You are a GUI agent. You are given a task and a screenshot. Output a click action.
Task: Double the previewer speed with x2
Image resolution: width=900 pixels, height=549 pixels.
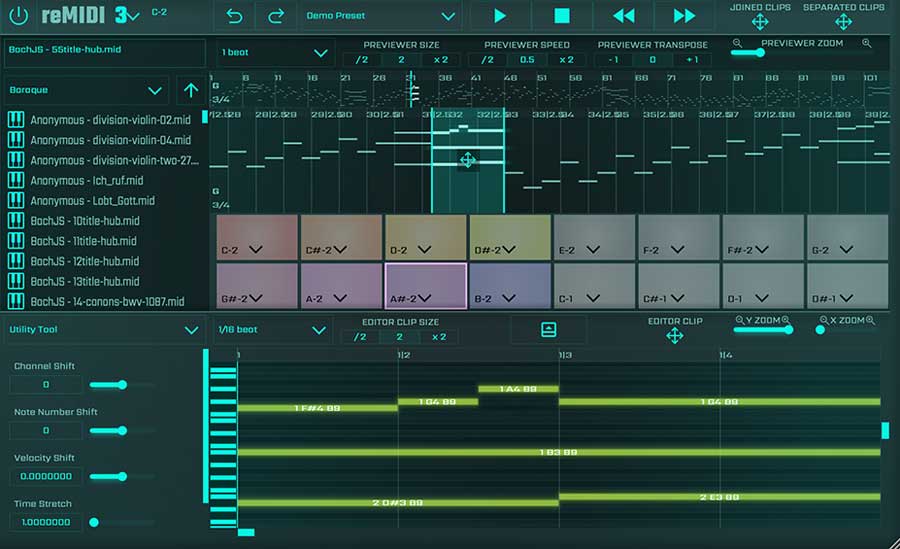(566, 60)
